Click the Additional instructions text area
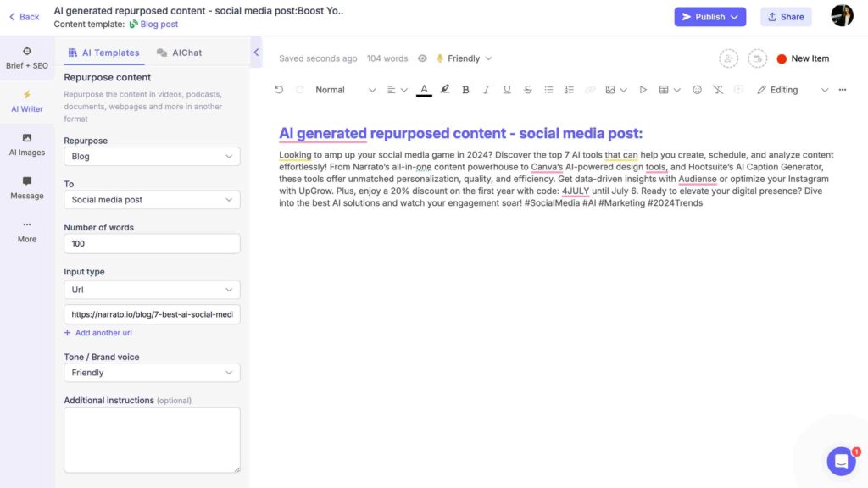Image resolution: width=868 pixels, height=488 pixels. click(152, 440)
